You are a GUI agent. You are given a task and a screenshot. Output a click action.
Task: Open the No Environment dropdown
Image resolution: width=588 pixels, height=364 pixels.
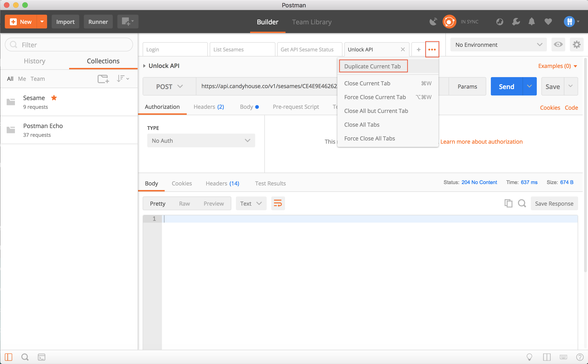pyautogui.click(x=498, y=45)
